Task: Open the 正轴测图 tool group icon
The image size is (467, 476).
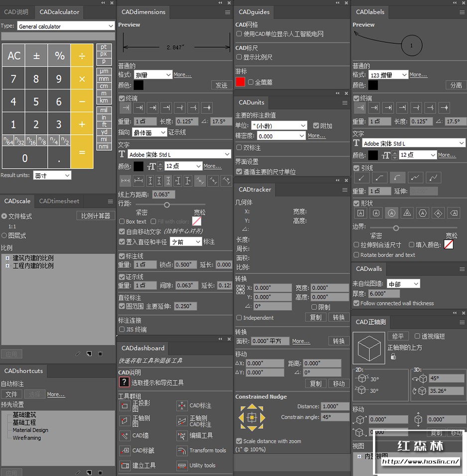Action: [x=124, y=421]
